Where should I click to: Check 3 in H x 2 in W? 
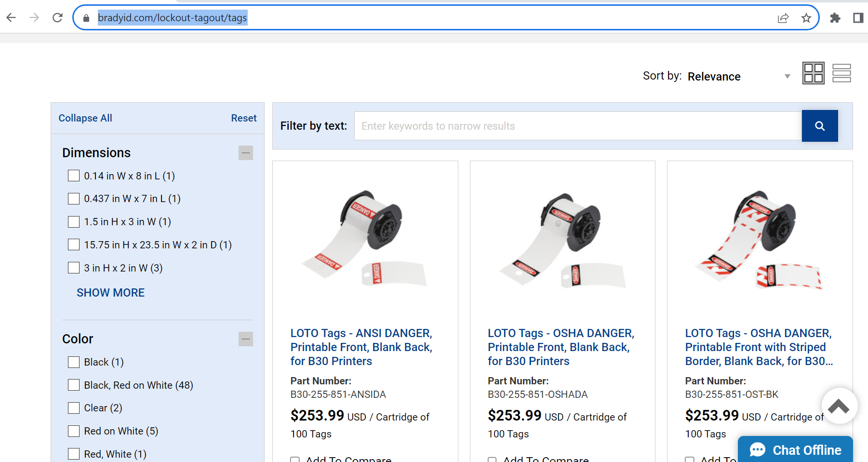point(74,268)
